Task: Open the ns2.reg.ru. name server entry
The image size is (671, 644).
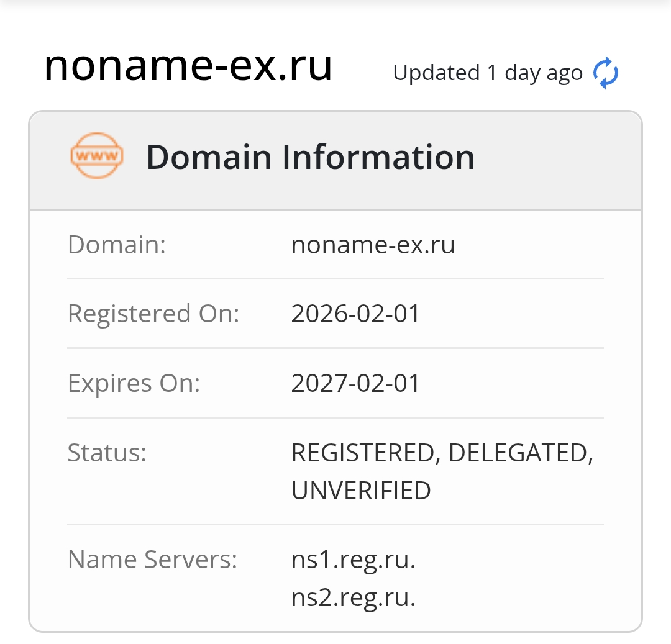Action: (x=353, y=597)
